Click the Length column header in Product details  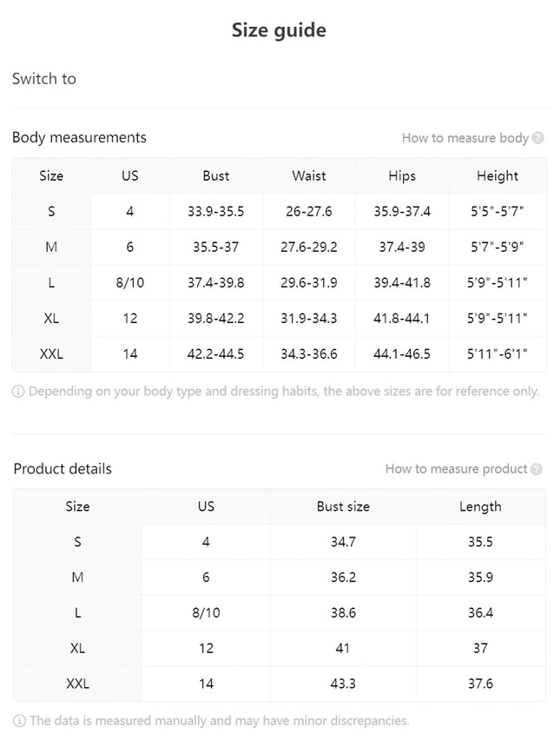click(480, 506)
